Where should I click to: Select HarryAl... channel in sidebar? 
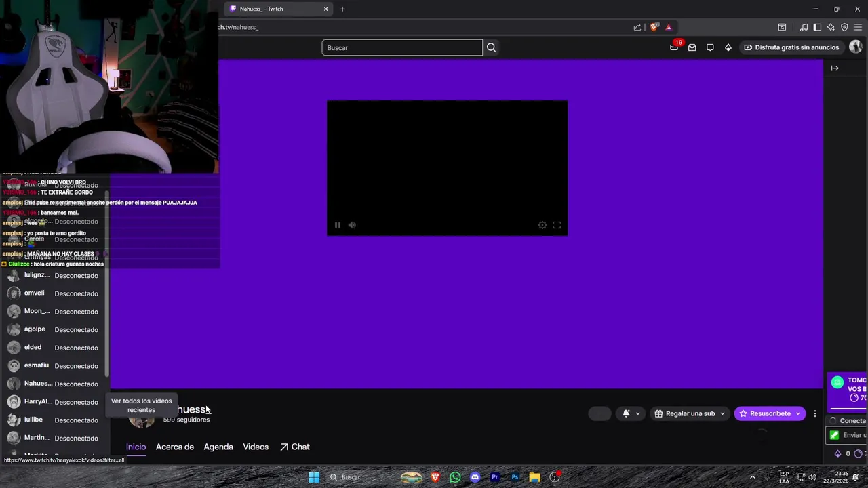tap(54, 402)
